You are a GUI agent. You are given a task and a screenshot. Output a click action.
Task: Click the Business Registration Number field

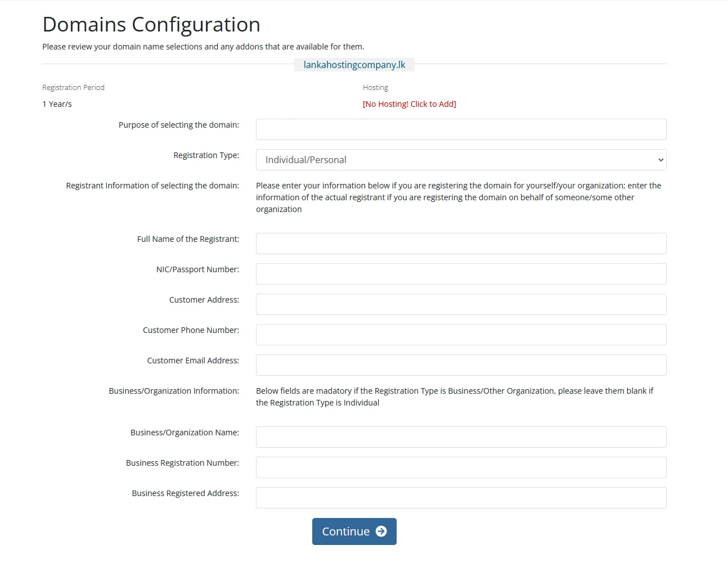coord(460,467)
